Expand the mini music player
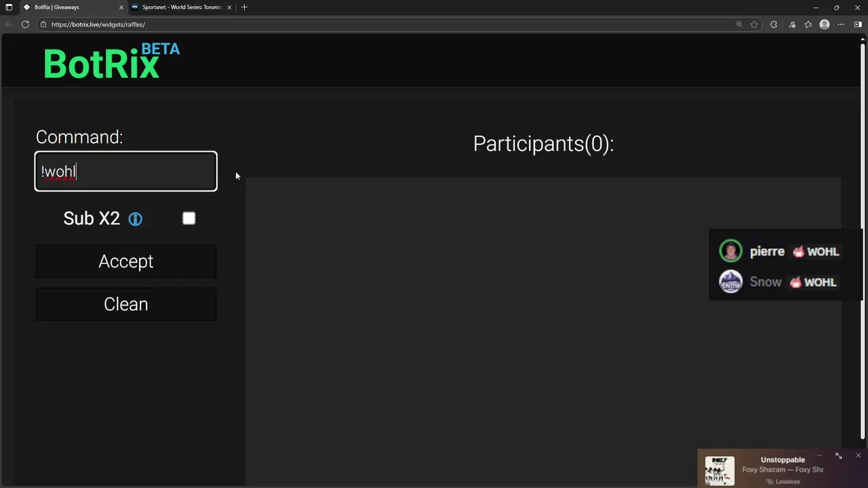Image resolution: width=868 pixels, height=488 pixels. pyautogui.click(x=839, y=456)
